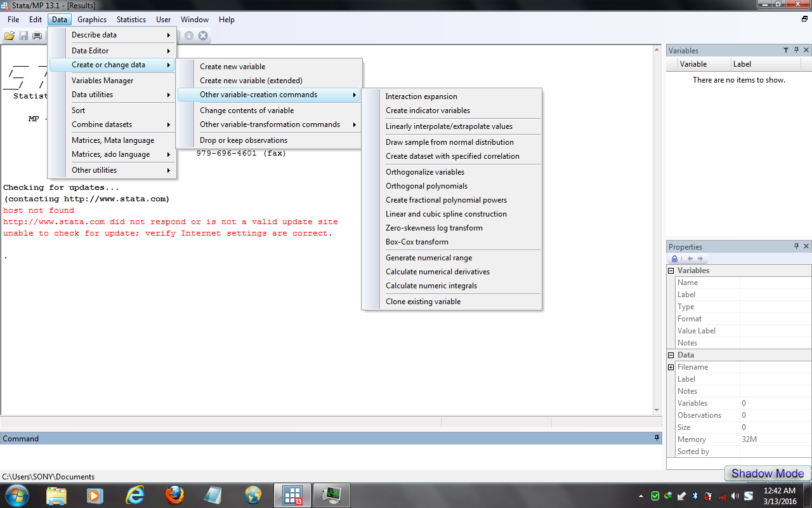Expand the Describe data submenu
Screen dimensions: 812x508
pos(112,35)
